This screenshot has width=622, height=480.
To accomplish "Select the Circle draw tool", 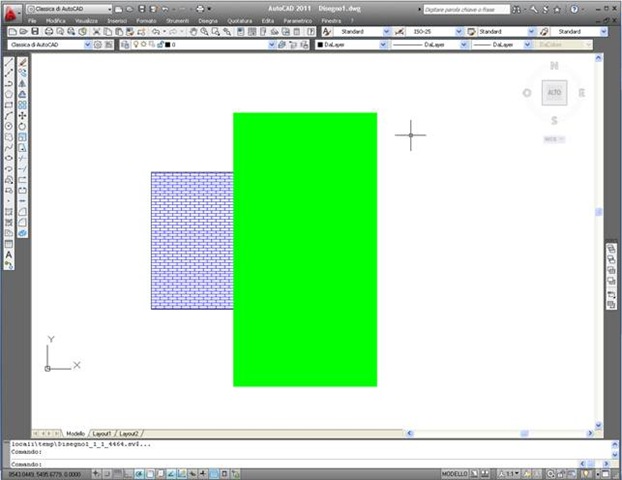I will 9,126.
